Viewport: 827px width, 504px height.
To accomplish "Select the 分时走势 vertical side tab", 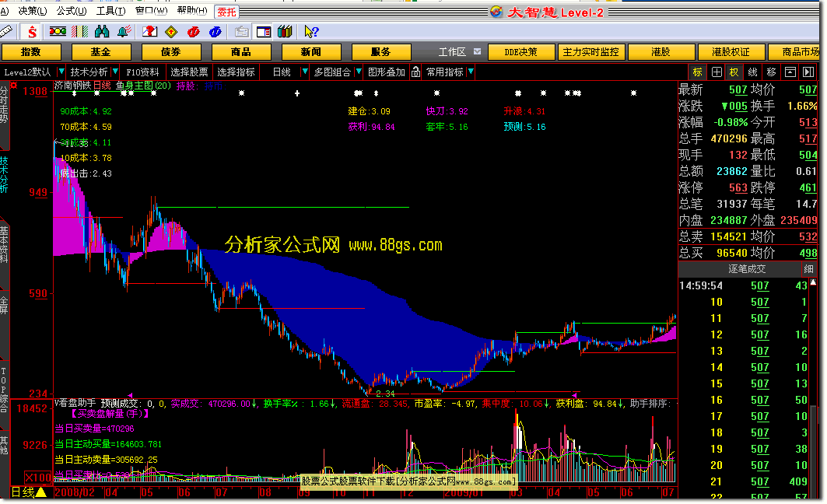I will point(4,104).
